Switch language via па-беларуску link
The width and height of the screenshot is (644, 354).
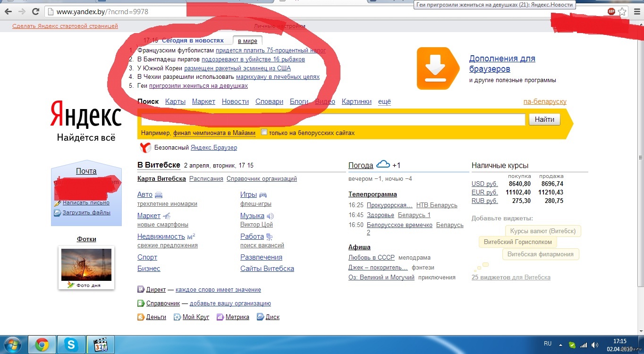(x=545, y=101)
